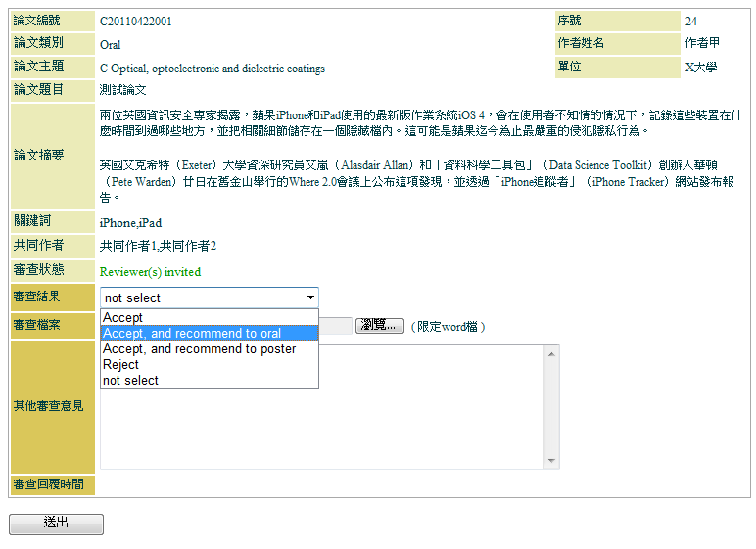Click the 論文摘要 abstract label
This screenshot has width=756, height=549.
(39, 156)
